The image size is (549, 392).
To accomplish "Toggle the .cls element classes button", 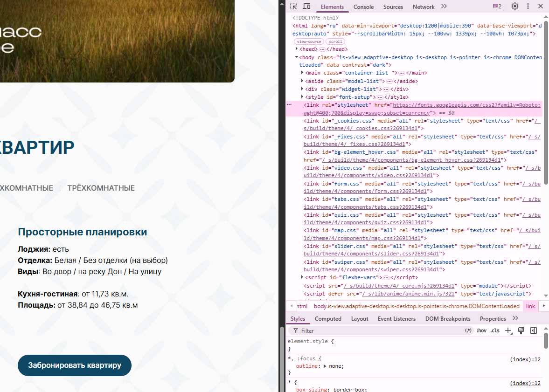I will tap(495, 330).
